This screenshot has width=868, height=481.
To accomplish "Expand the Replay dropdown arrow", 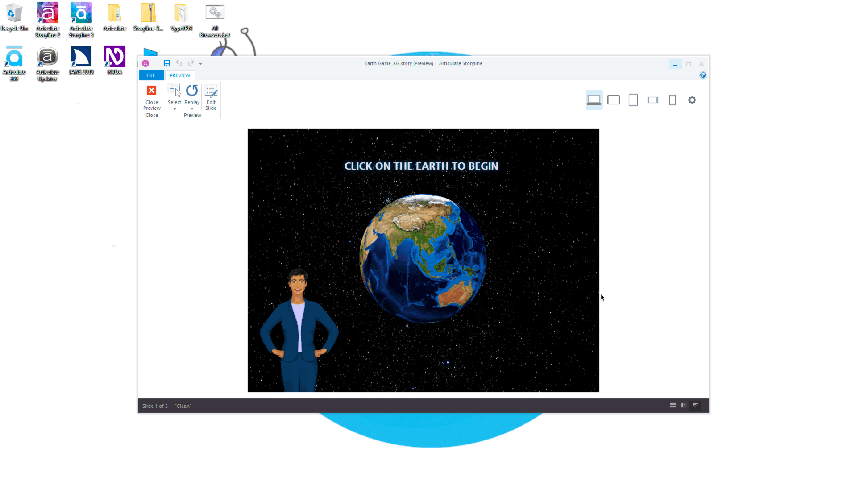I will (192, 108).
